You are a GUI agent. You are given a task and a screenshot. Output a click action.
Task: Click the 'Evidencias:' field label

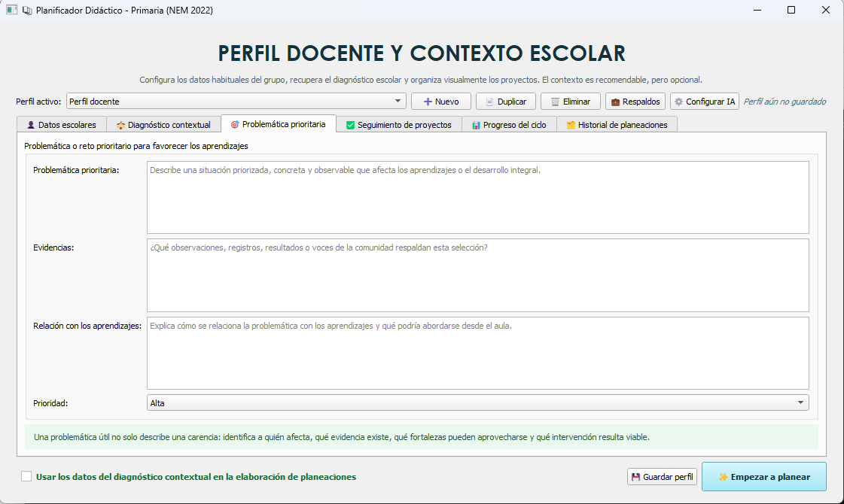pyautogui.click(x=53, y=247)
